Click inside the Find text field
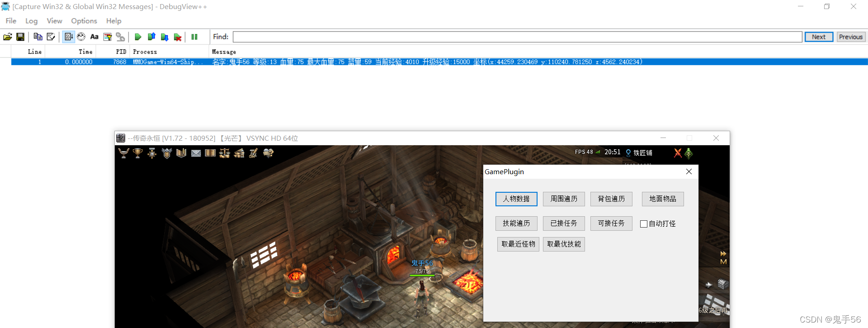The height and width of the screenshot is (328, 868). (518, 37)
